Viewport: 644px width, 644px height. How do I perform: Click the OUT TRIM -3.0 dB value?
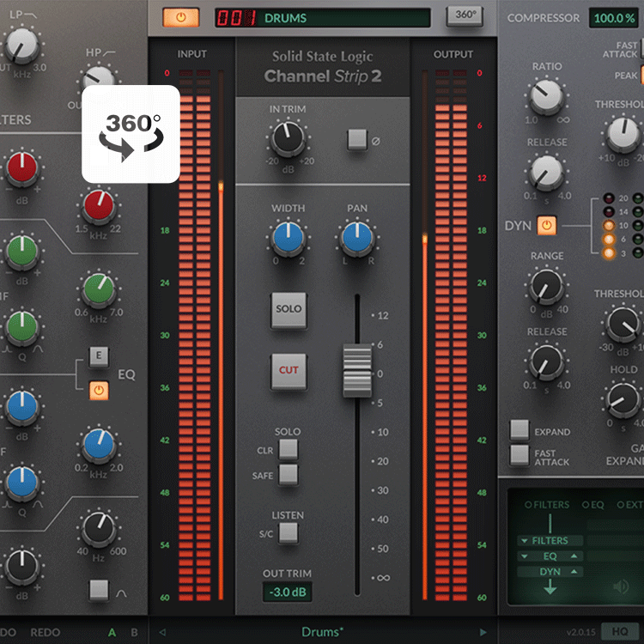click(288, 592)
